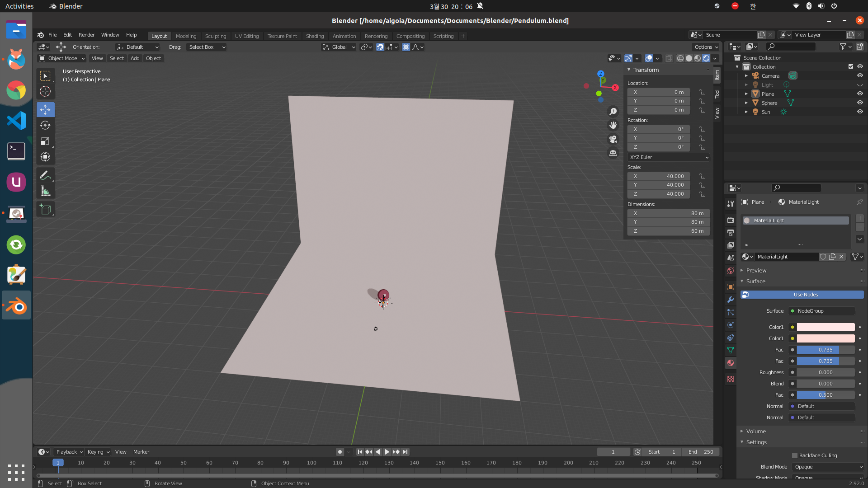Adjust the Blend value slider
The image size is (868, 488).
tap(826, 384)
